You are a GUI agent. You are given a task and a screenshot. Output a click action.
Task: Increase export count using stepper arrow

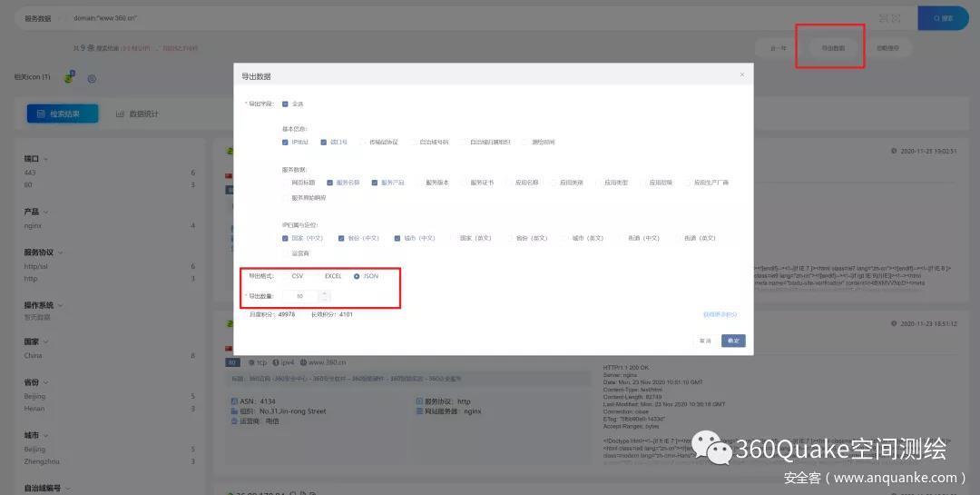click(325, 292)
